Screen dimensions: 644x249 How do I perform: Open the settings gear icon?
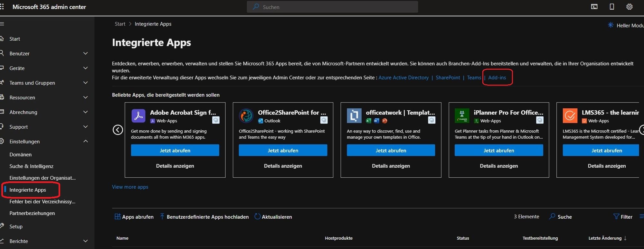click(x=629, y=7)
